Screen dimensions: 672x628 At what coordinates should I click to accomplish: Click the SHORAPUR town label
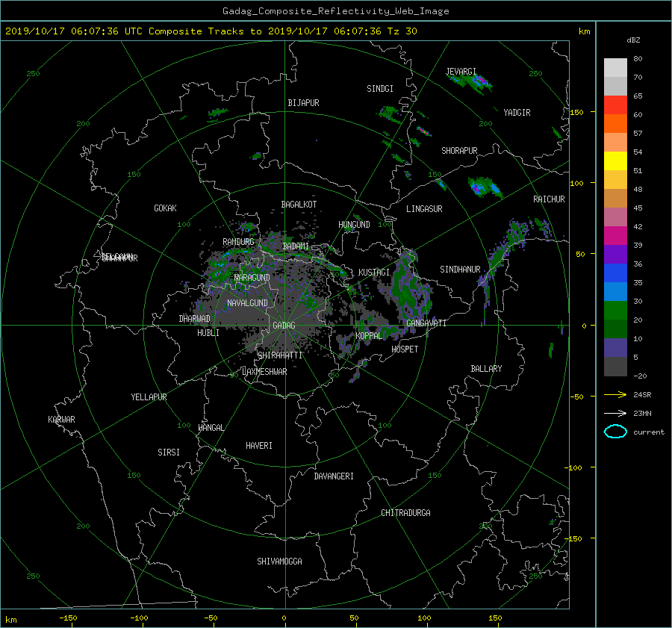coord(459,151)
